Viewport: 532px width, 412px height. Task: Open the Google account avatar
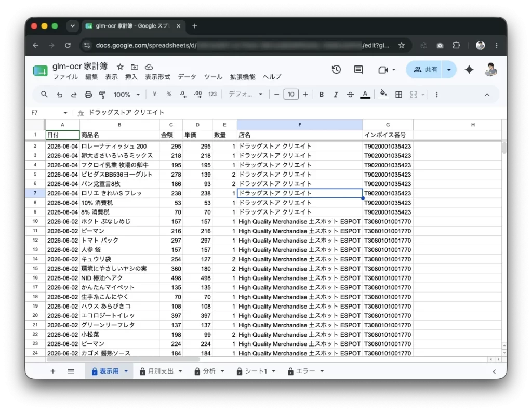point(490,70)
